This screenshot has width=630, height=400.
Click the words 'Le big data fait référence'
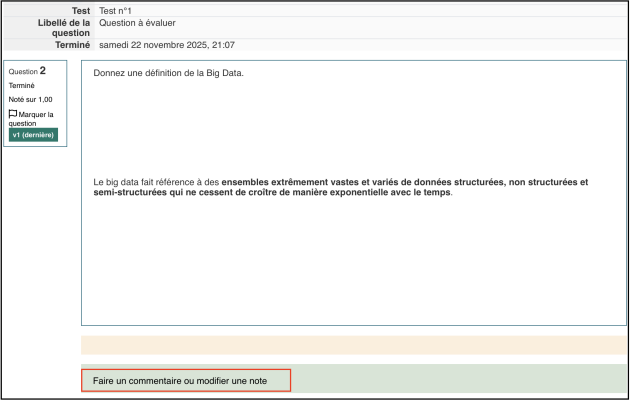click(149, 182)
